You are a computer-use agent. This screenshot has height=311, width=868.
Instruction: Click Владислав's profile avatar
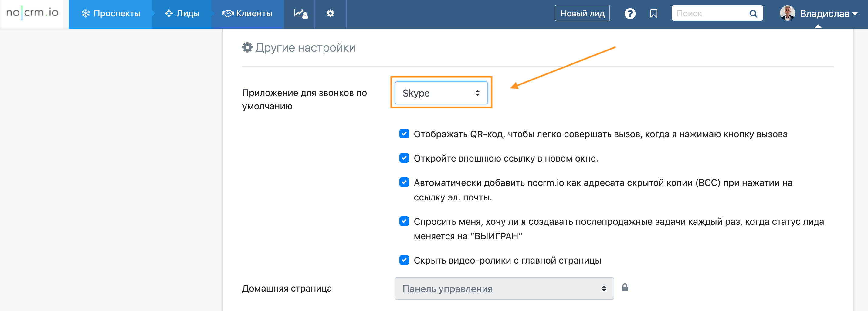pos(787,13)
